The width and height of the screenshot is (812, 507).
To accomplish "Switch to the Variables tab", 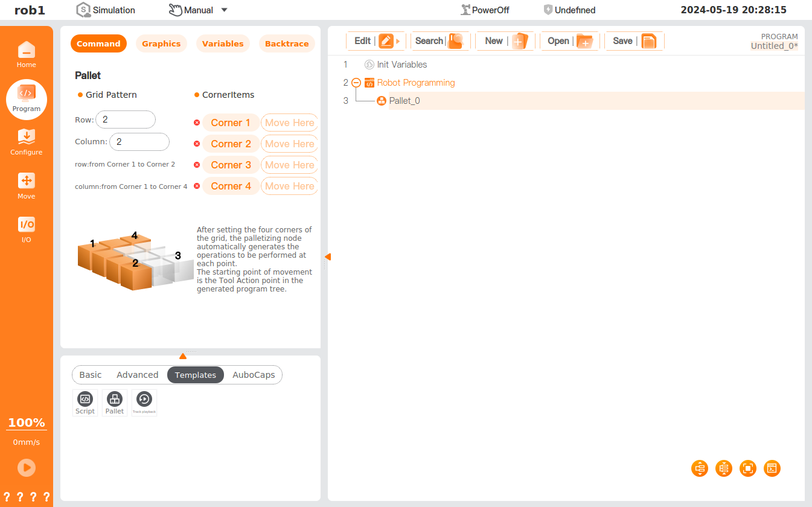I will [x=223, y=43].
